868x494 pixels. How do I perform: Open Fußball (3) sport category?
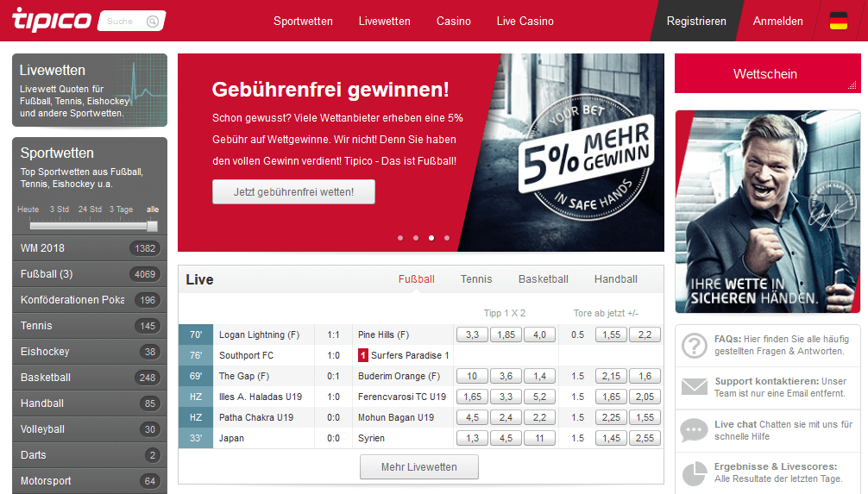coord(90,274)
